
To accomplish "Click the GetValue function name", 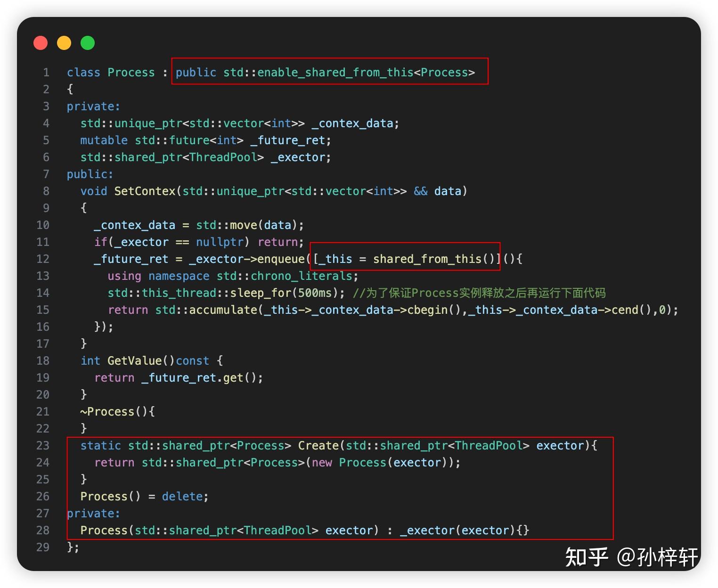I will pos(134,360).
